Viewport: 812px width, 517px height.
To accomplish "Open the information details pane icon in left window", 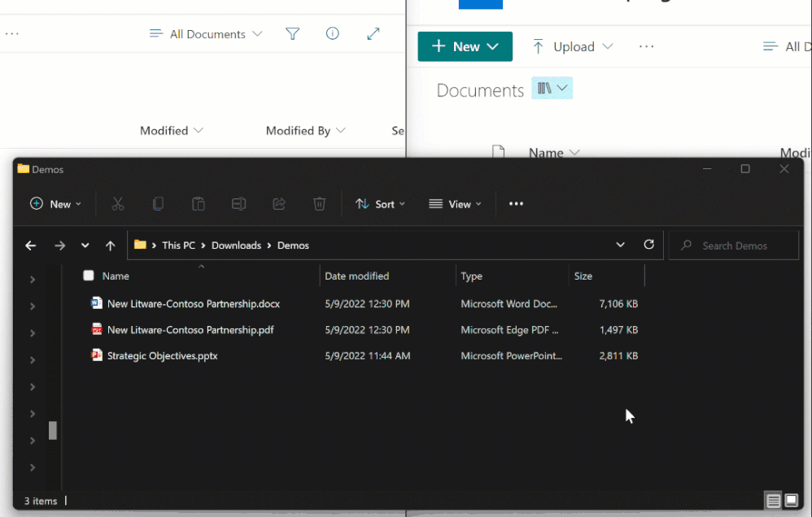I will click(x=333, y=33).
